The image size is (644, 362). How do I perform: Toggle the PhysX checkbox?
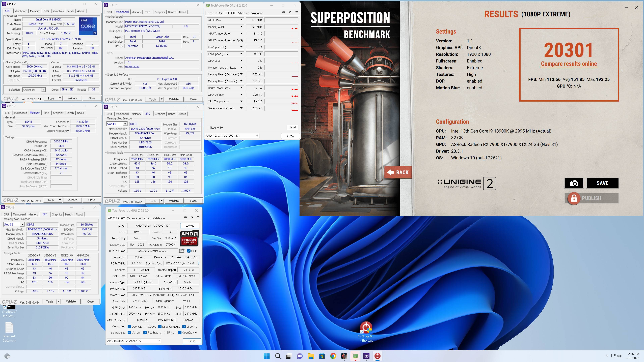(x=166, y=333)
